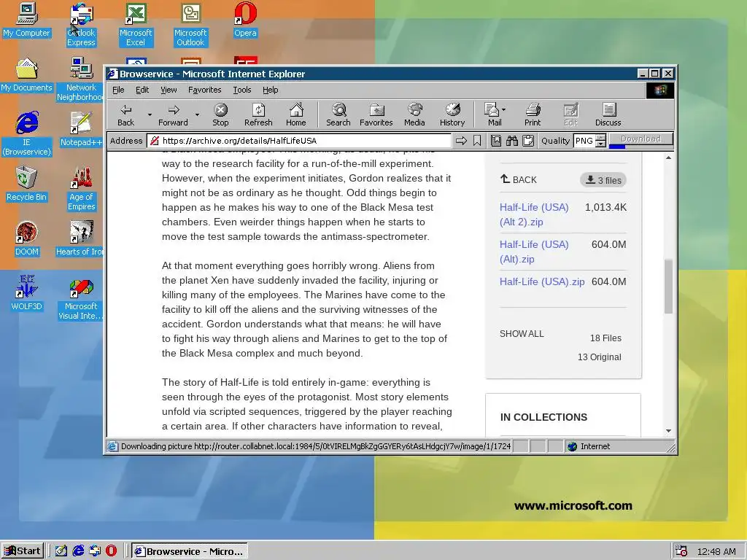Viewport: 747px width, 560px height.
Task: Select the Microsoft Outlook desktop icon
Action: click(x=190, y=25)
